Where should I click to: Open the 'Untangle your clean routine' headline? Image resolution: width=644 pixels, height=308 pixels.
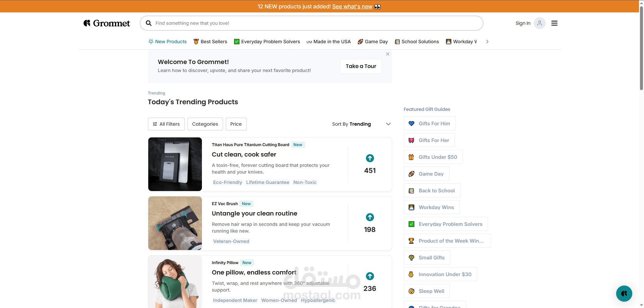(x=255, y=213)
